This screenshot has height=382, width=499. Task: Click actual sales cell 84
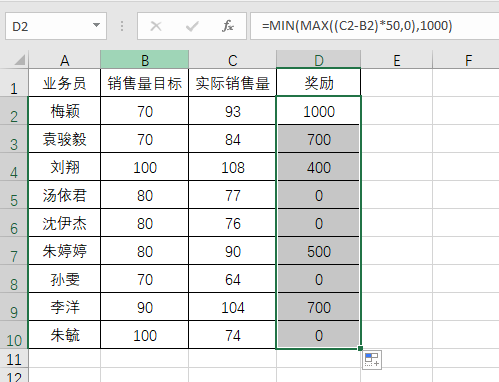[x=233, y=139]
